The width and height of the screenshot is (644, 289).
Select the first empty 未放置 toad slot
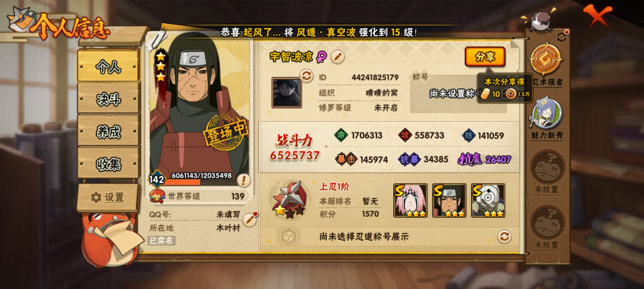click(547, 167)
